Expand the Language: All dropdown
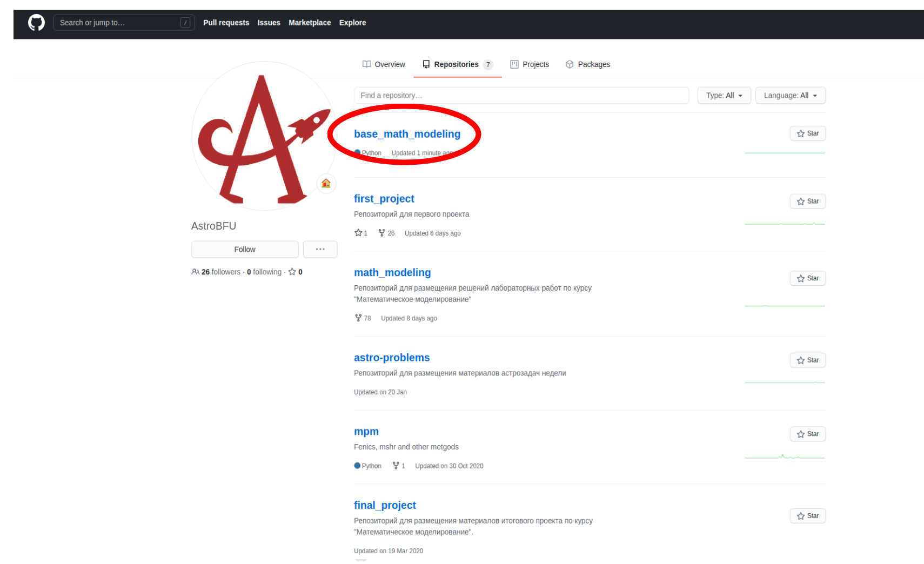This screenshot has height=564, width=924. [x=790, y=96]
